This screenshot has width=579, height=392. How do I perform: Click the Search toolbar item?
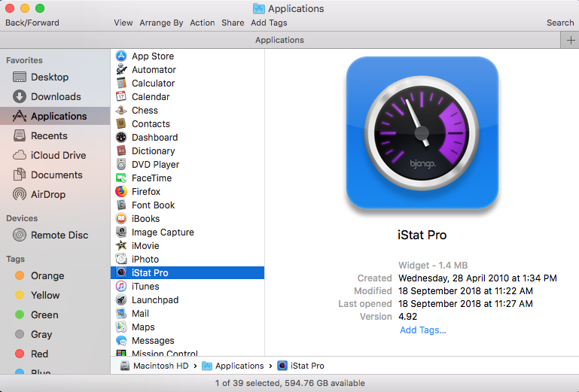tap(559, 23)
